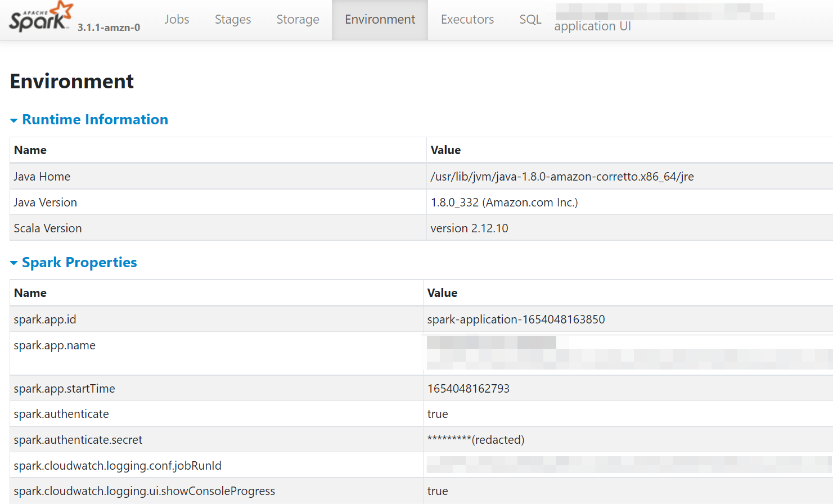Viewport: 833px width, 504px height.
Task: Click the Spark Properties heading
Action: pos(79,262)
